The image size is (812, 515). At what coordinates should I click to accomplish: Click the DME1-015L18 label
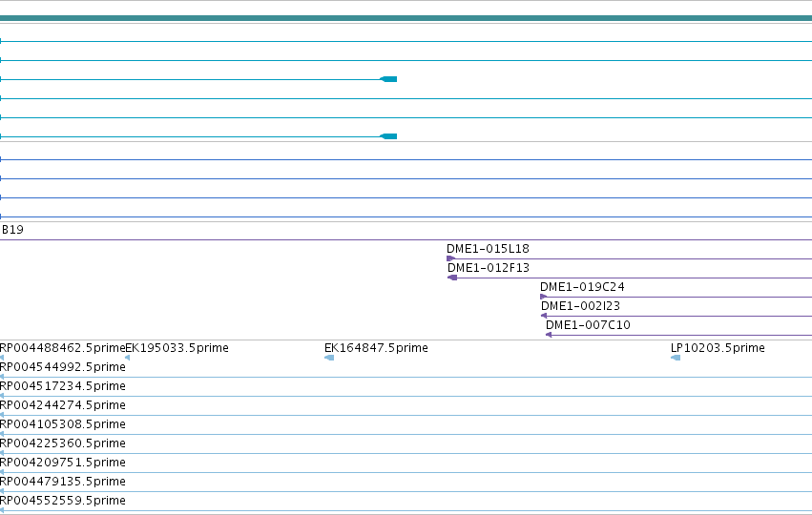click(488, 249)
